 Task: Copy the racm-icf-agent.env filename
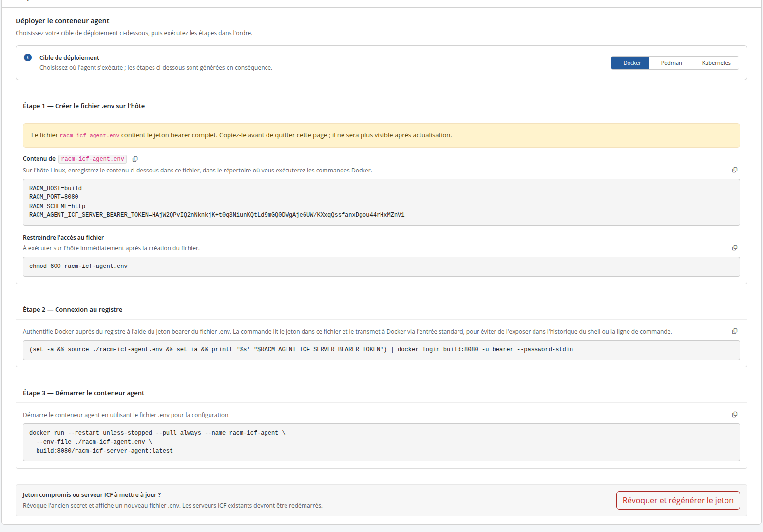135,159
